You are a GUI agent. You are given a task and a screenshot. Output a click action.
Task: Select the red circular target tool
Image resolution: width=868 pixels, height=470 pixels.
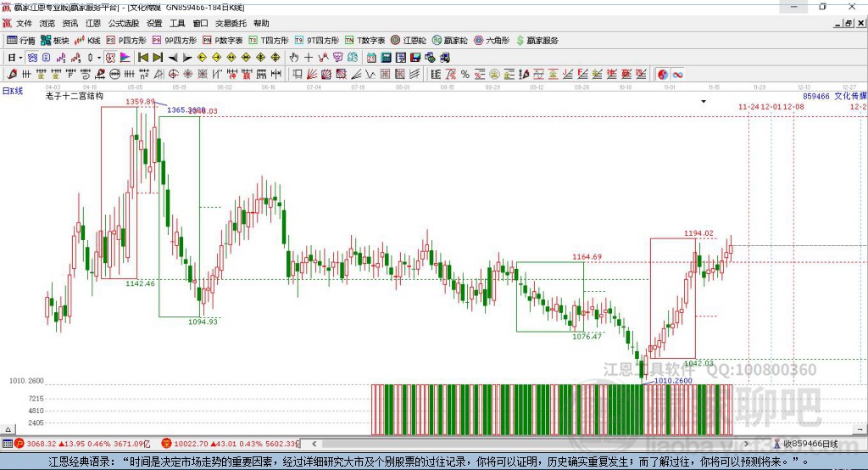point(173,75)
